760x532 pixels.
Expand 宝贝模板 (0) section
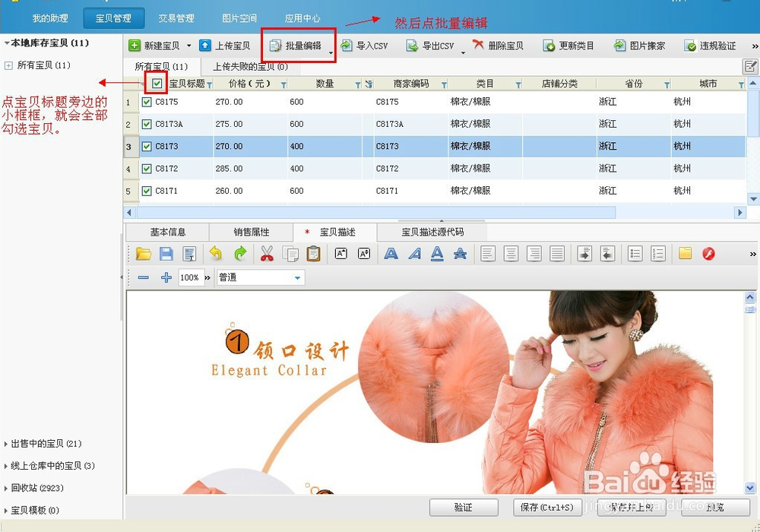[x=6, y=510]
